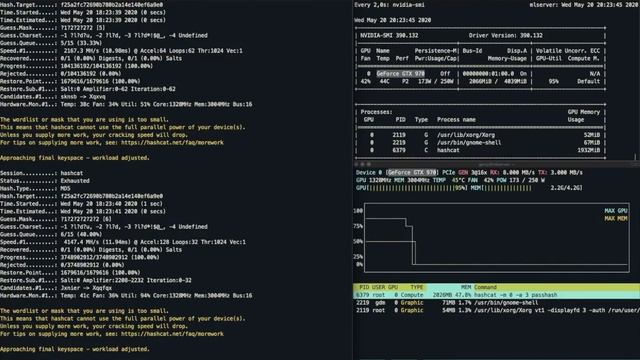Click Command column header in nvtop
Screen dimensions: 640x360
tap(485, 287)
